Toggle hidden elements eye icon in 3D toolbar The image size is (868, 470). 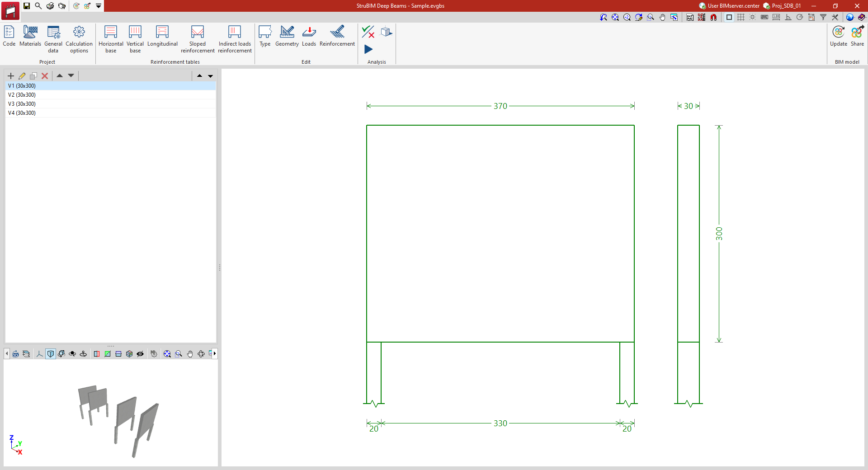click(x=140, y=354)
